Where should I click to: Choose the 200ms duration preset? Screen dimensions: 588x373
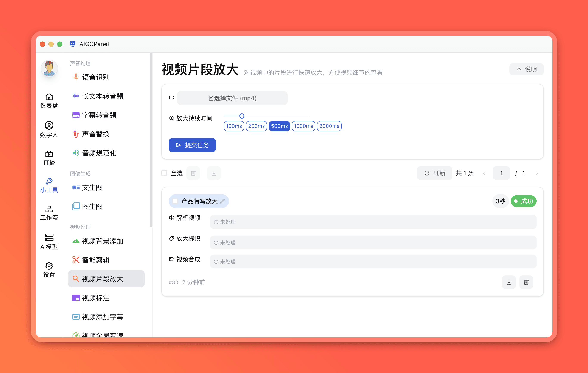(256, 126)
